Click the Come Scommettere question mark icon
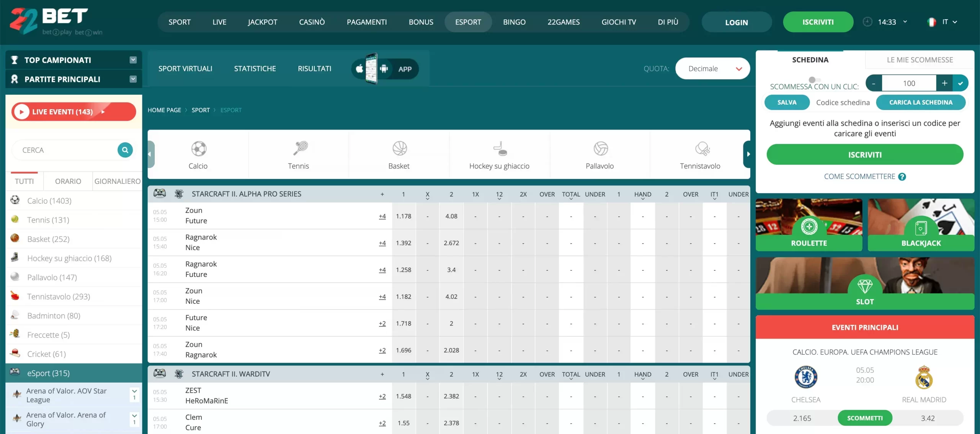980x434 pixels. 902,177
